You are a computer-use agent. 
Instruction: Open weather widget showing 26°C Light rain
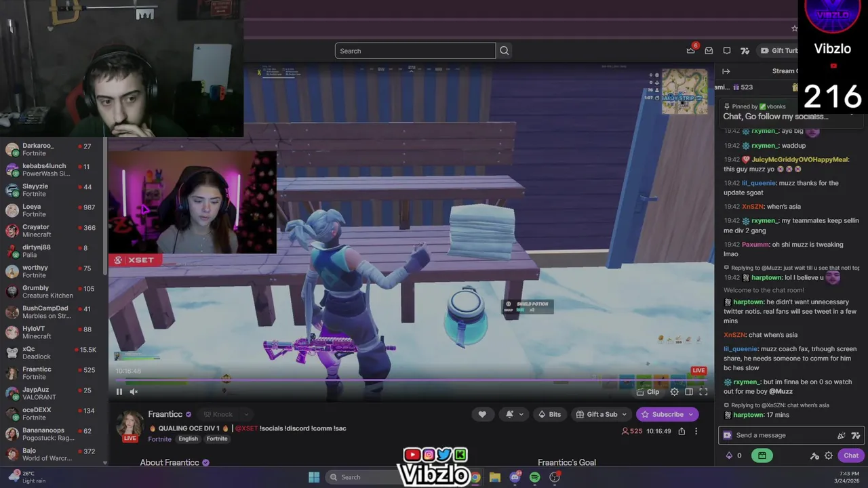click(x=27, y=477)
